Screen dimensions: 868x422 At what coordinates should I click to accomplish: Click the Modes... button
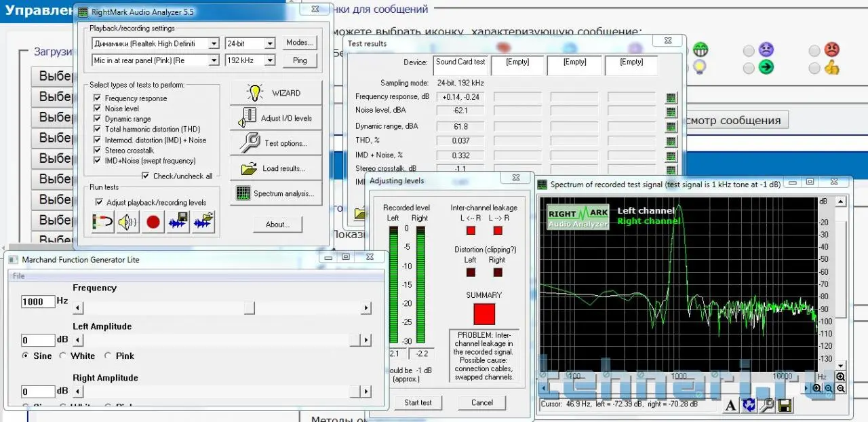point(299,43)
